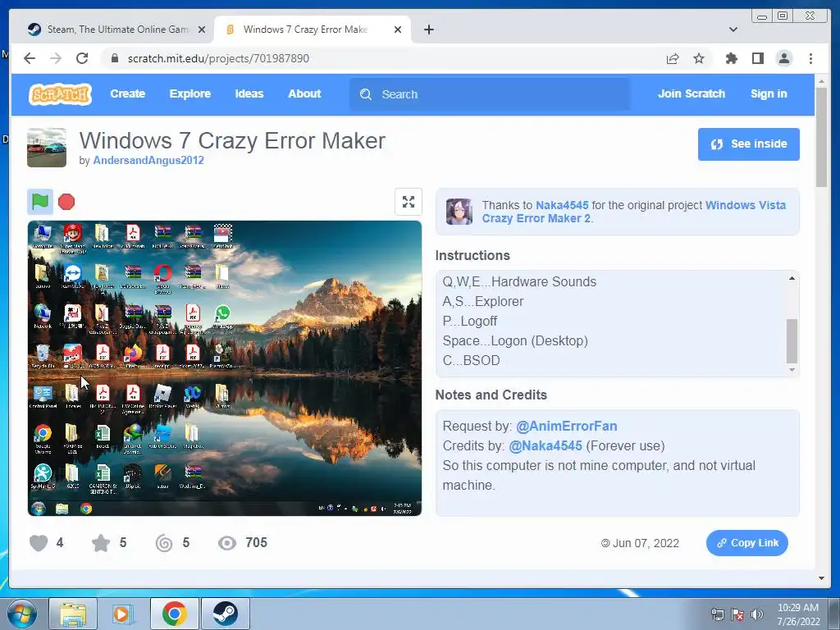
Task: Open Naka4545's avatar in the remix credit box
Action: click(459, 212)
